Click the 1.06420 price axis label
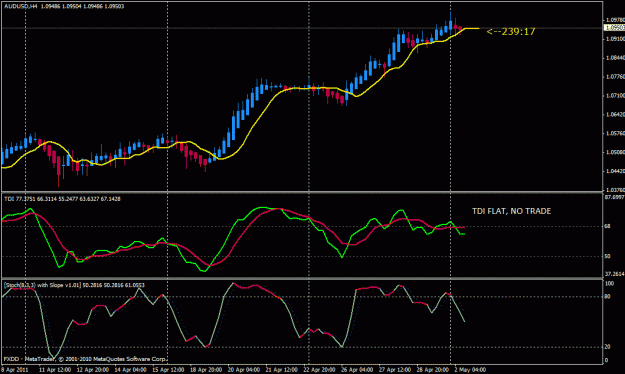 tap(615, 114)
